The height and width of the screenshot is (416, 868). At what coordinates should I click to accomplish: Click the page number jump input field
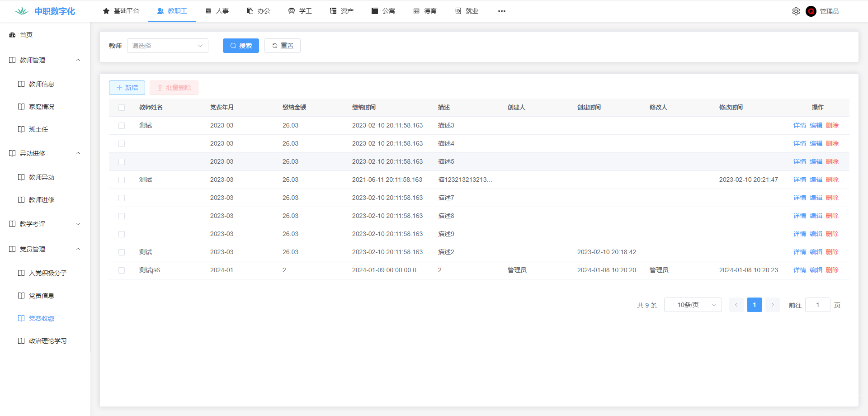[817, 305]
